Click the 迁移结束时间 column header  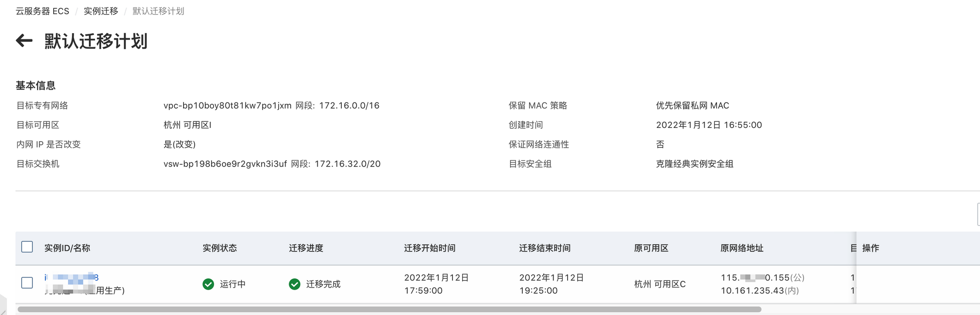(545, 248)
